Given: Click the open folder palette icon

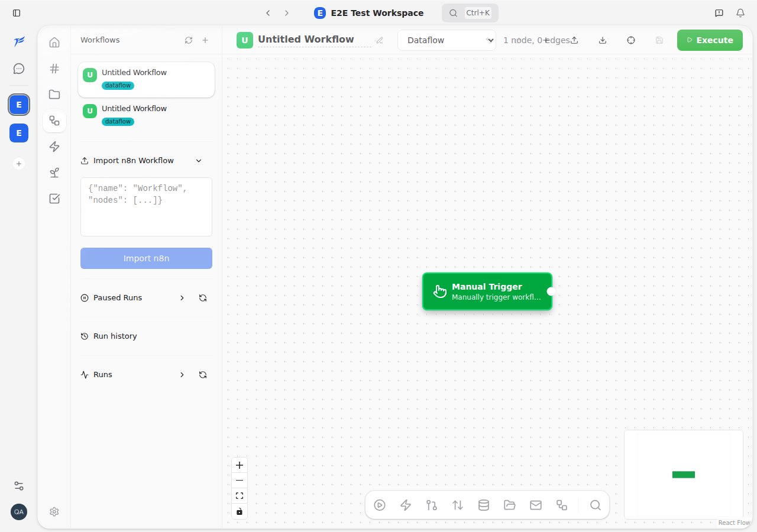Looking at the screenshot, I should 510,505.
